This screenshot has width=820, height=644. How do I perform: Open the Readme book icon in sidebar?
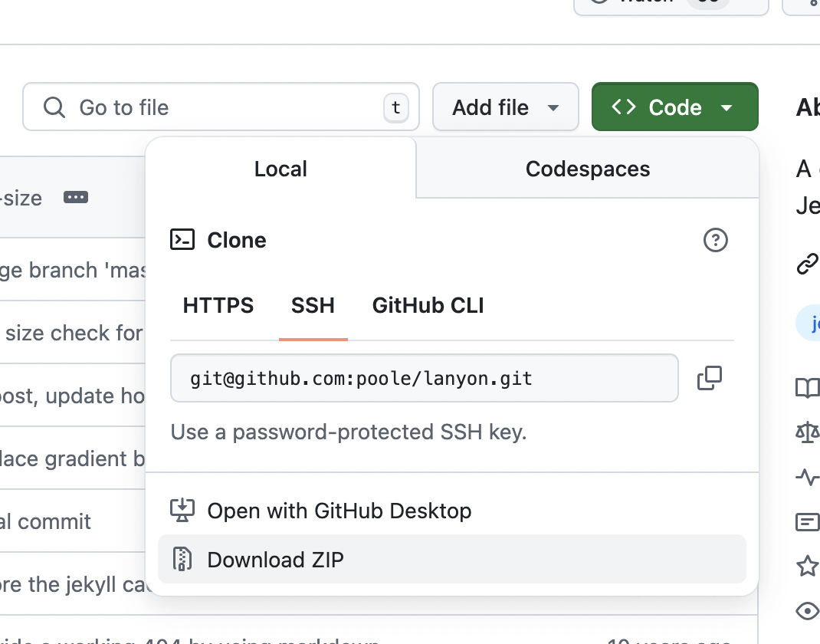click(808, 388)
